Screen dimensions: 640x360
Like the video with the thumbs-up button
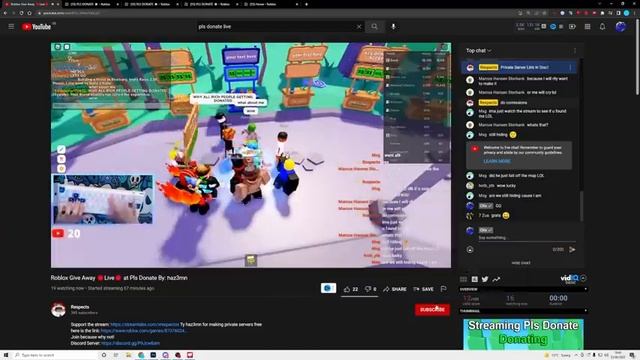[x=351, y=289]
